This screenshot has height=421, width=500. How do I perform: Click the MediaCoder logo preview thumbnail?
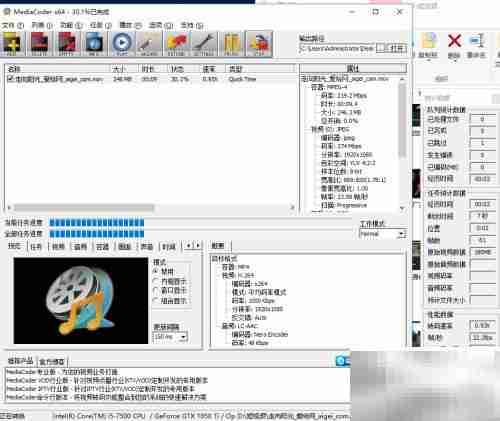pyautogui.click(x=81, y=300)
